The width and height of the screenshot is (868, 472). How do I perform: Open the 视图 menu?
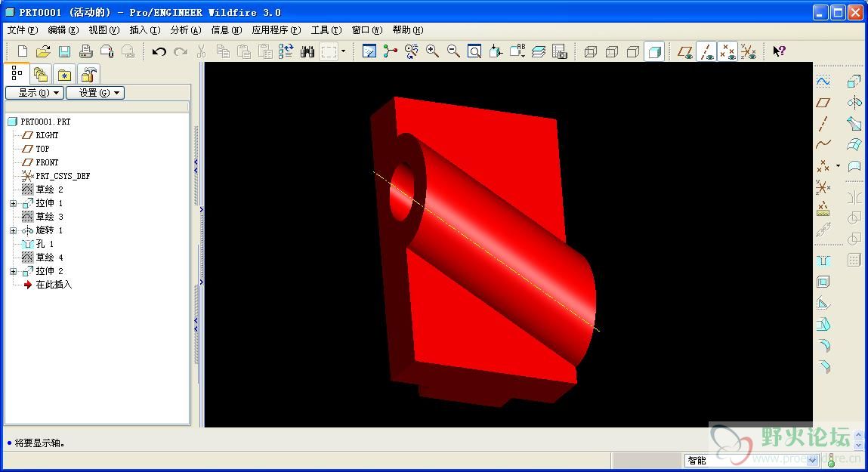point(104,30)
